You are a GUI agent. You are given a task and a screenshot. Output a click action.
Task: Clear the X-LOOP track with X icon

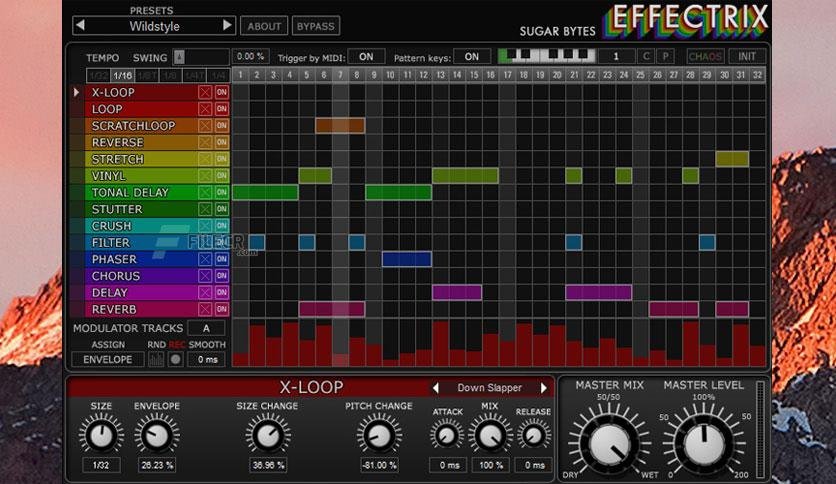click(205, 92)
